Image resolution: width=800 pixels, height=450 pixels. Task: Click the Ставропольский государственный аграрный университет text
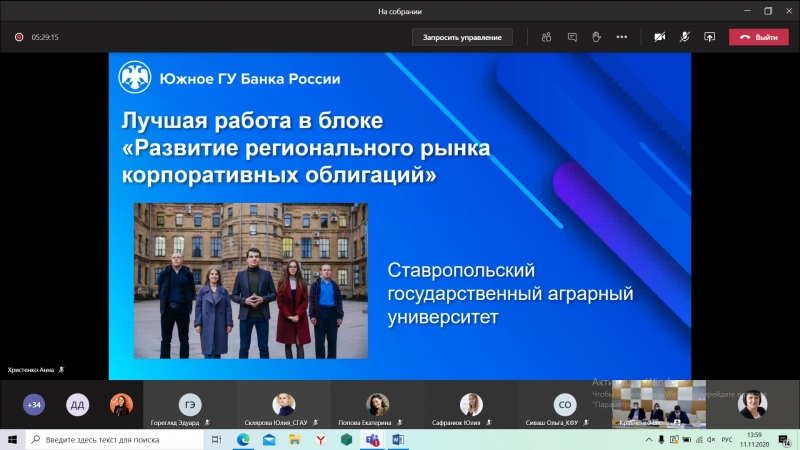[x=510, y=293]
